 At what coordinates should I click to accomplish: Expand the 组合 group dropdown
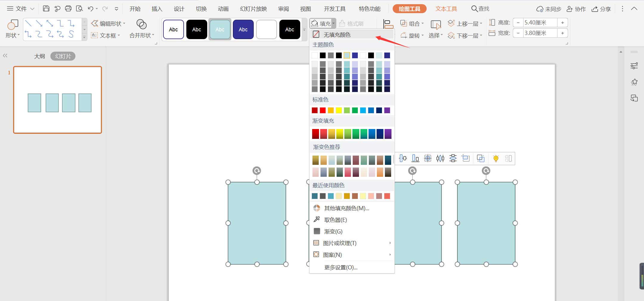pos(412,23)
